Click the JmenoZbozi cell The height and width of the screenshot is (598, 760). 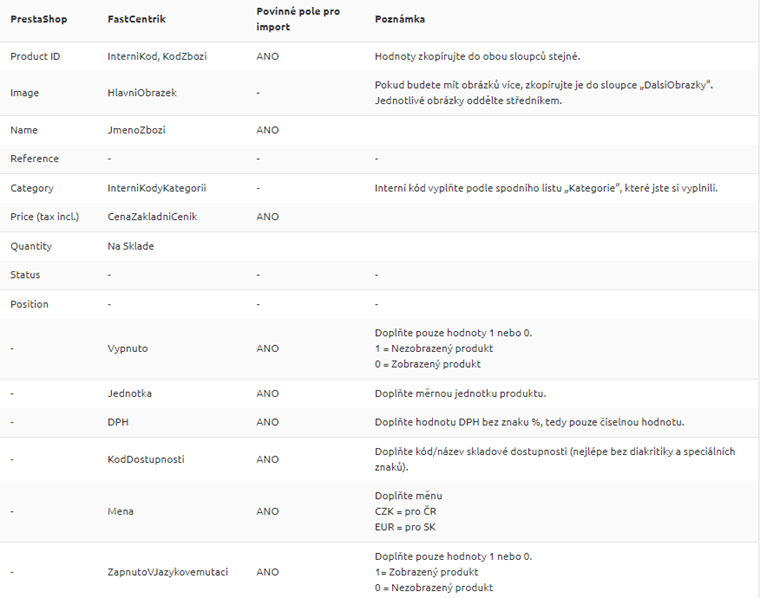point(137,130)
